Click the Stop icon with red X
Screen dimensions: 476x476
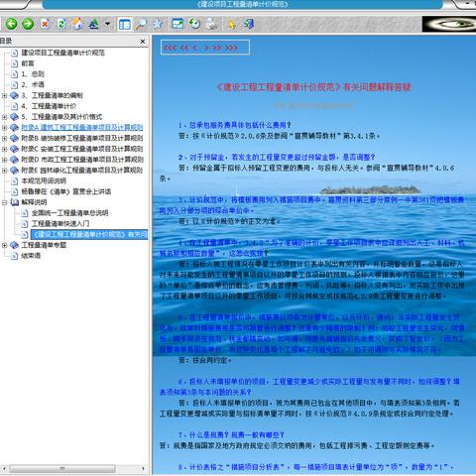(45, 24)
